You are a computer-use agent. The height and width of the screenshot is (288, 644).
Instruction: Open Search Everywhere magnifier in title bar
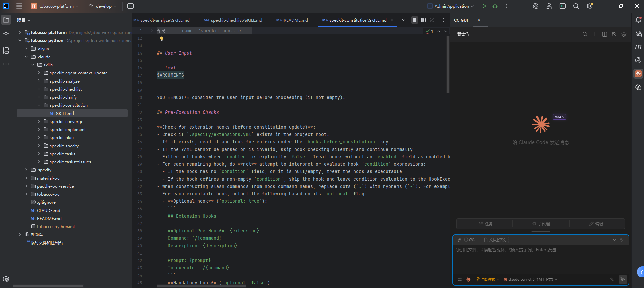(576, 6)
